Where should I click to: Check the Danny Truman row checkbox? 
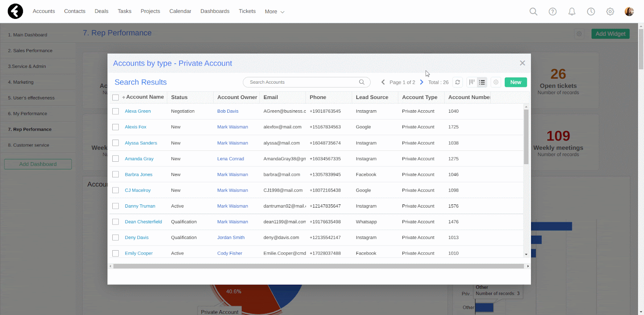116,206
